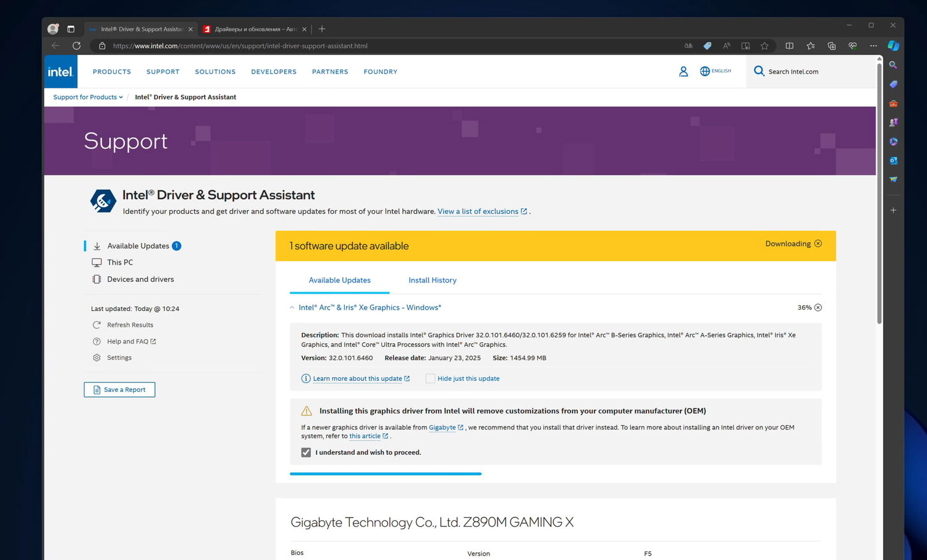Tick the Hide just this update checkbox
The image size is (927, 560).
click(x=430, y=378)
